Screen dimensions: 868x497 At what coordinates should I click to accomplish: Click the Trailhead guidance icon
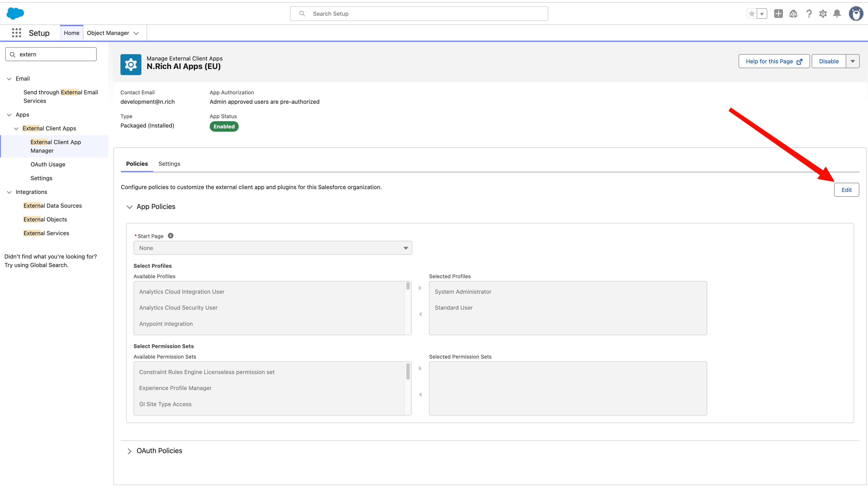click(x=793, y=14)
